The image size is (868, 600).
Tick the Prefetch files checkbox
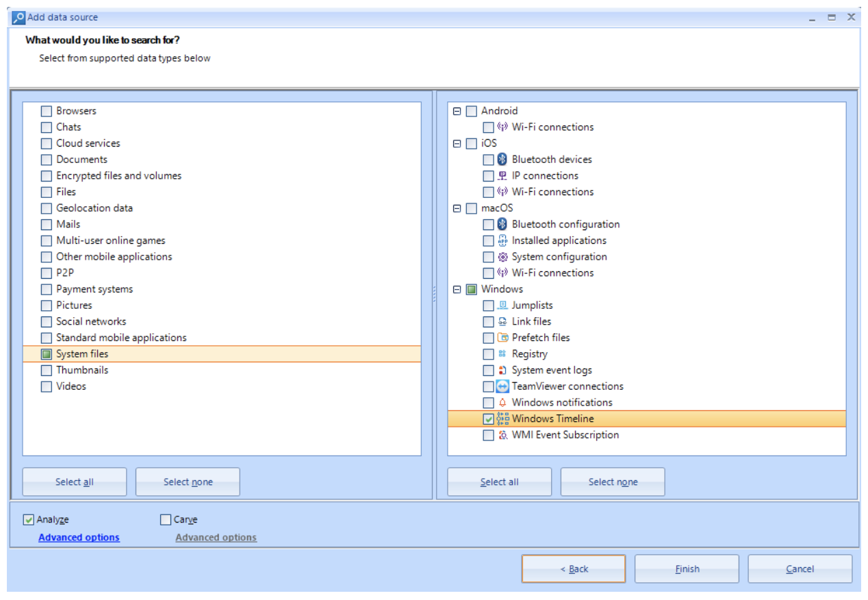coord(488,338)
